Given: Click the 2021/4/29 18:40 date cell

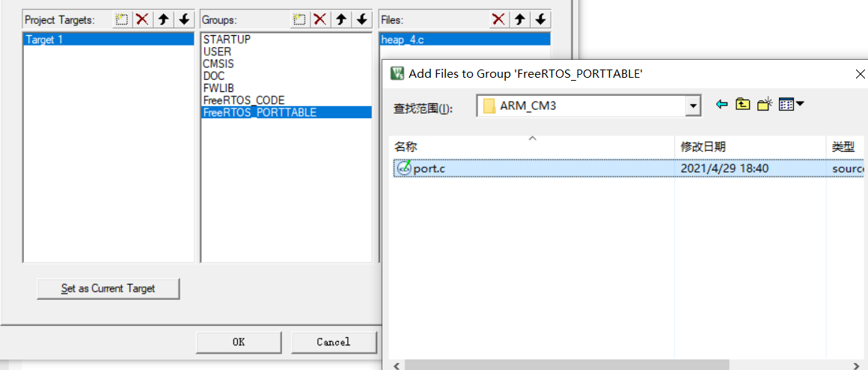Looking at the screenshot, I should point(724,169).
